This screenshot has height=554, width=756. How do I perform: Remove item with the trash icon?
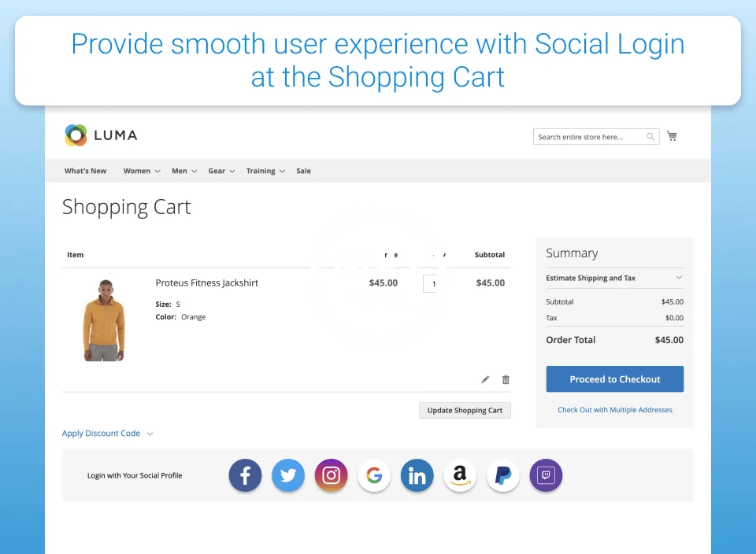506,379
